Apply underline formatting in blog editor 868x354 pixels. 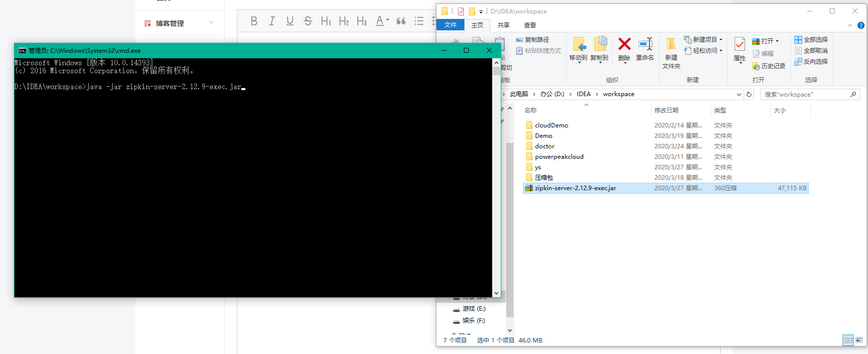tap(290, 21)
